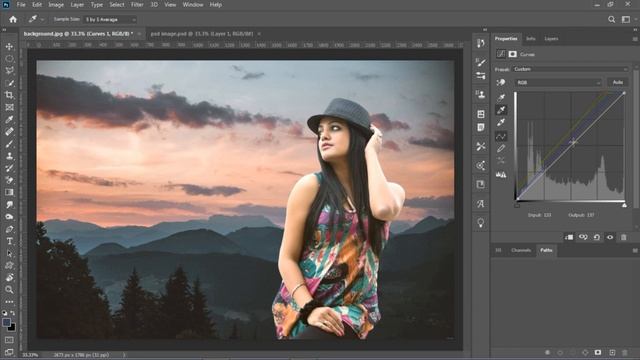Select the Healing Brush tool

9,131
